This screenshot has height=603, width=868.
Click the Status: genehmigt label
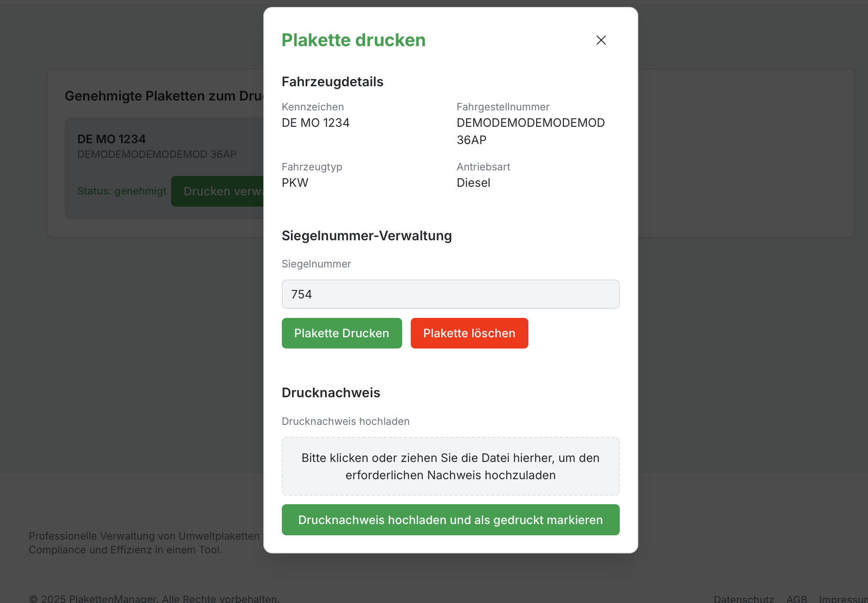click(x=122, y=191)
